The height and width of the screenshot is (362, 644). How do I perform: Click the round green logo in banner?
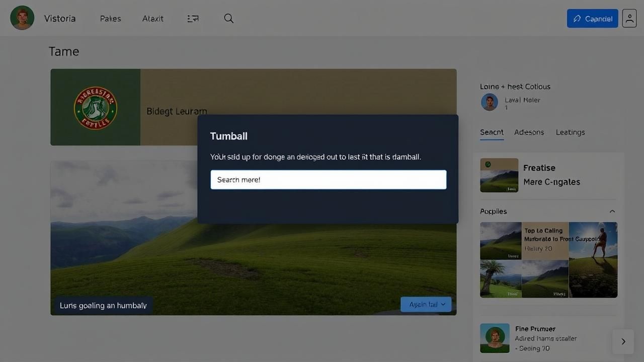[96, 108]
